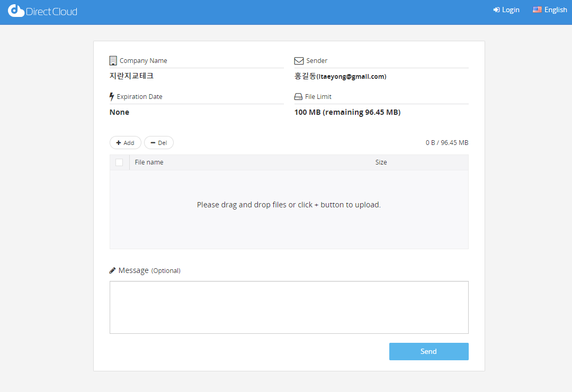Click the Message pencil icon
Viewport: 572px width, 392px height.
click(112, 270)
